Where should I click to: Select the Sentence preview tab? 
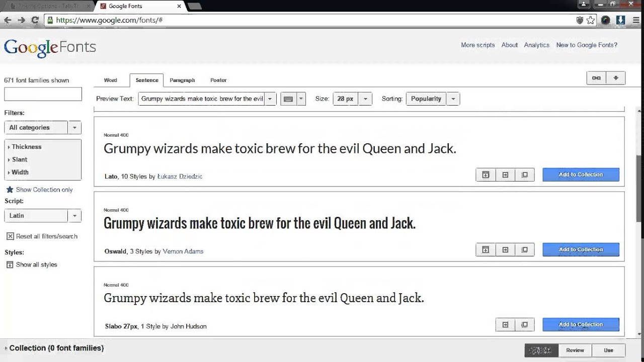coord(147,80)
